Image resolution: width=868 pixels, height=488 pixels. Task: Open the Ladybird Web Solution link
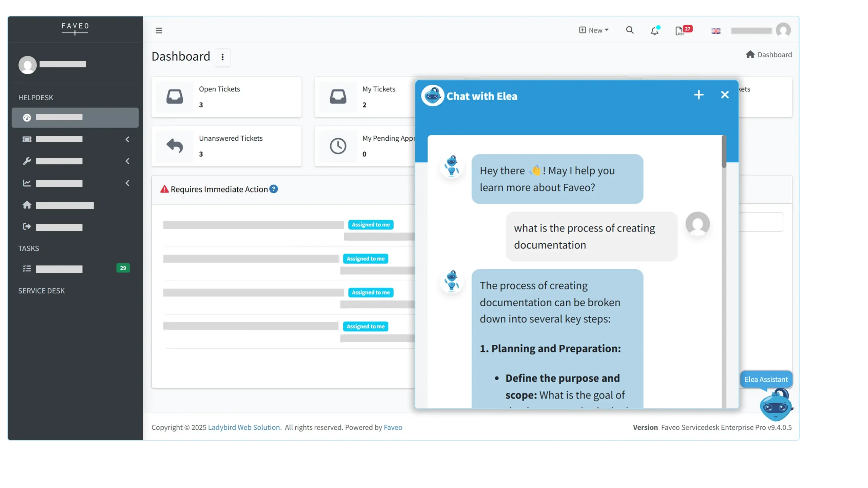point(244,427)
